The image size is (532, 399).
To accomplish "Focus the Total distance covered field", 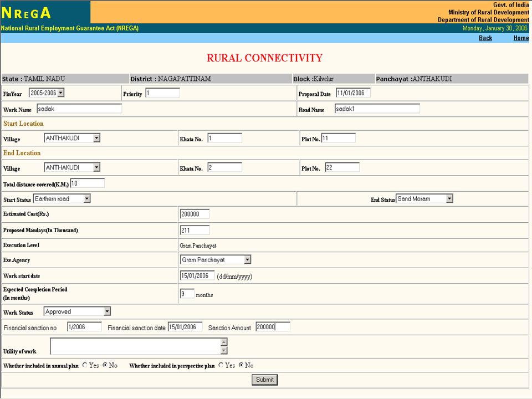I will tap(88, 183).
